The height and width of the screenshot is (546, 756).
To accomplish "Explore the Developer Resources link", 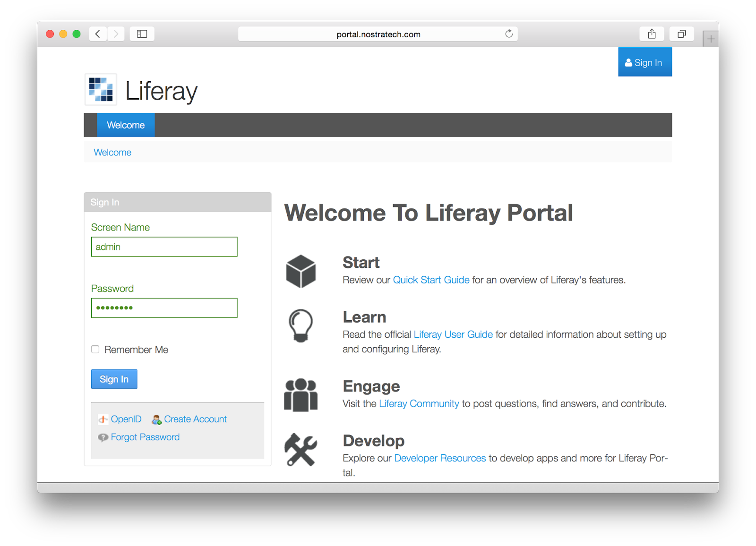I will 439,458.
